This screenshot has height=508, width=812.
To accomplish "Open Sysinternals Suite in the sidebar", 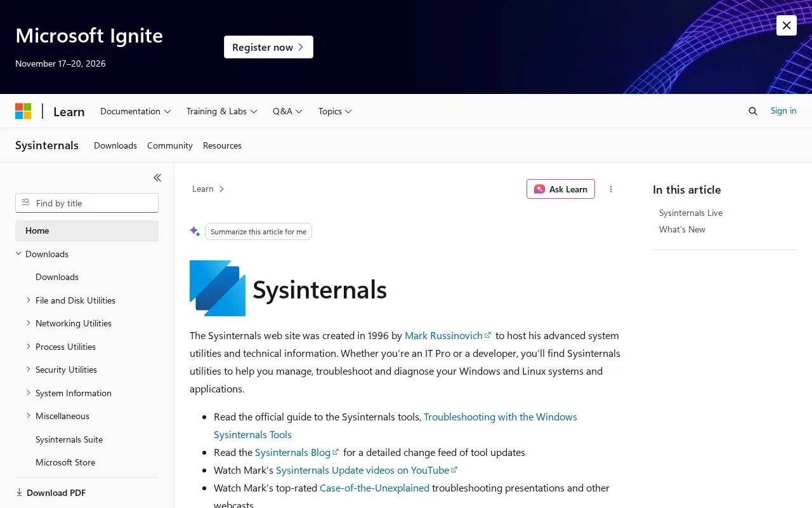I will (69, 439).
